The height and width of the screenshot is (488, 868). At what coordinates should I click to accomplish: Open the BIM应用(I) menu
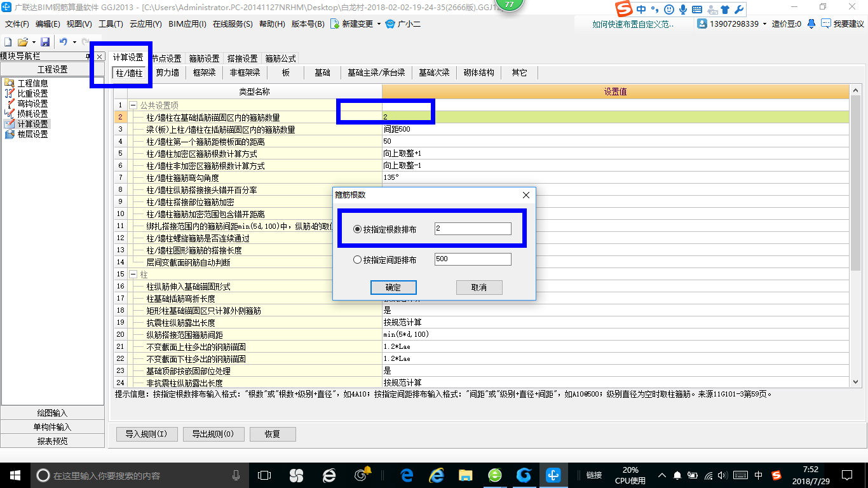tap(187, 24)
